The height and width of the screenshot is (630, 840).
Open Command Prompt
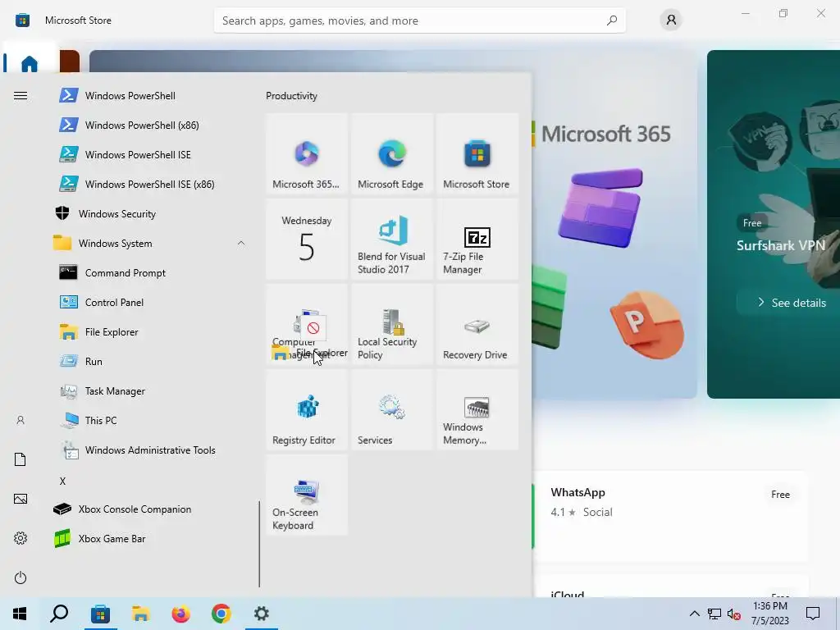pyautogui.click(x=150, y=272)
